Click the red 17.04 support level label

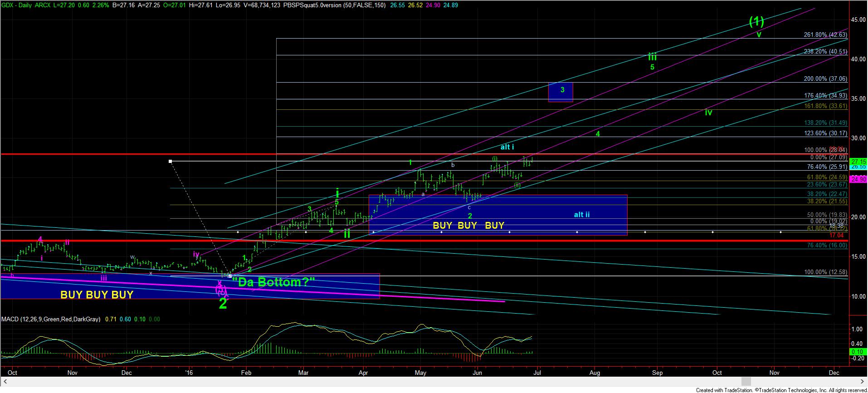836,236
